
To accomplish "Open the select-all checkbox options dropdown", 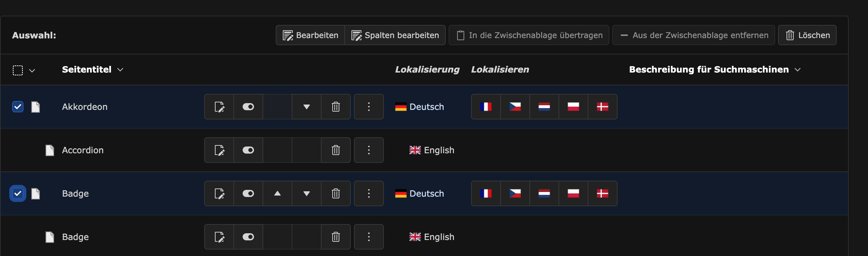I will tap(32, 70).
